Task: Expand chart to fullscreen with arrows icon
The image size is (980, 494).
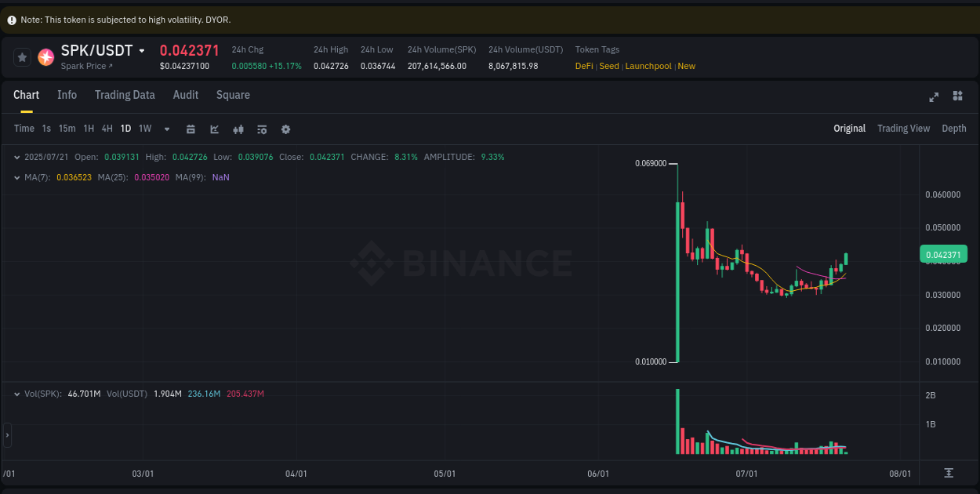Action: (x=934, y=96)
